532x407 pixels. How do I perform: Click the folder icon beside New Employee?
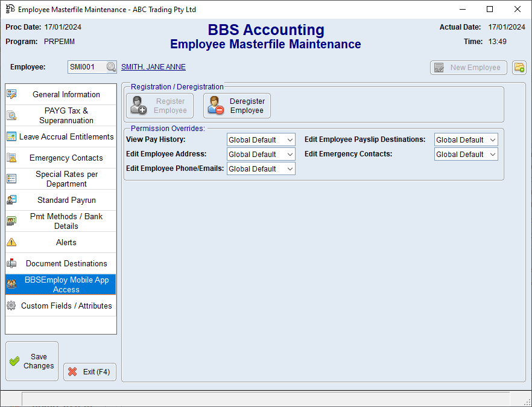(519, 68)
